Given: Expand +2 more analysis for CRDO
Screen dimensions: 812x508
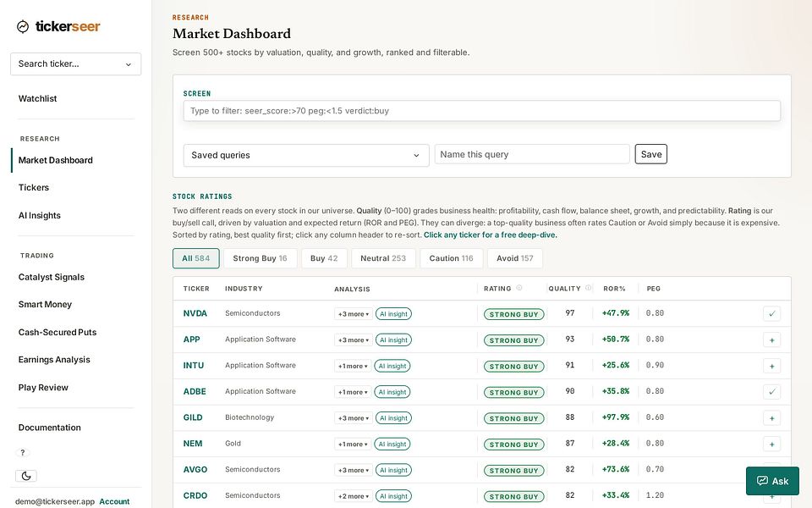Looking at the screenshot, I should pos(354,496).
